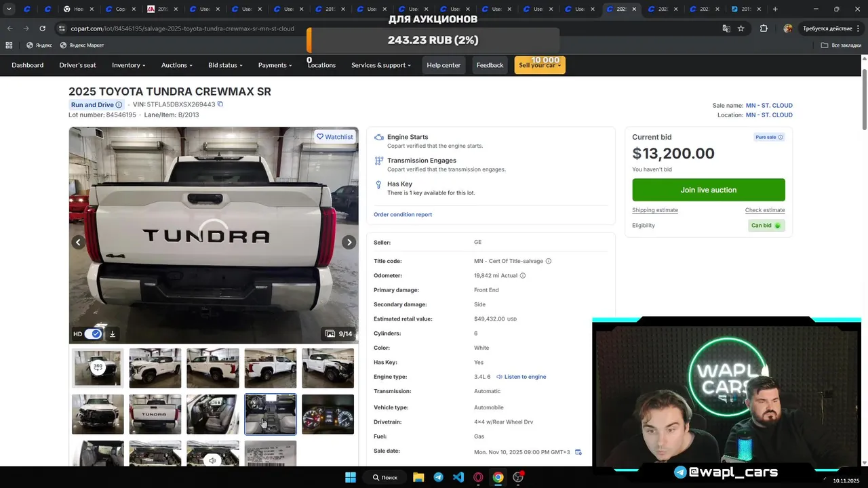
Task: Go to Dashboard menu item
Action: pos(28,65)
